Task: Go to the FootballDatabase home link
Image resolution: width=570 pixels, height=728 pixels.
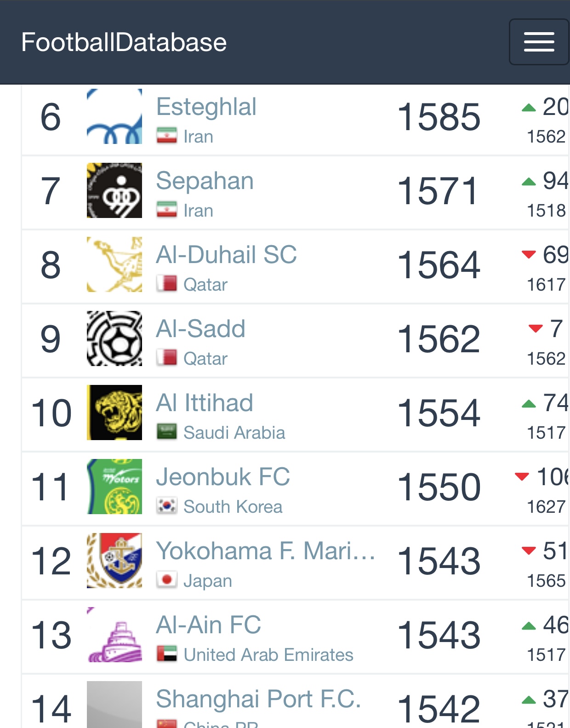Action: (124, 42)
